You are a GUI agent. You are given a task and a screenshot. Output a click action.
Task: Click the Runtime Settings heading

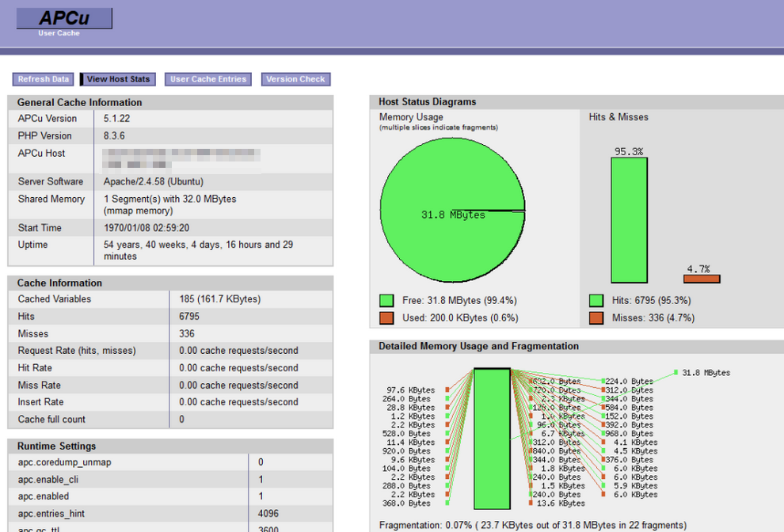(x=56, y=446)
